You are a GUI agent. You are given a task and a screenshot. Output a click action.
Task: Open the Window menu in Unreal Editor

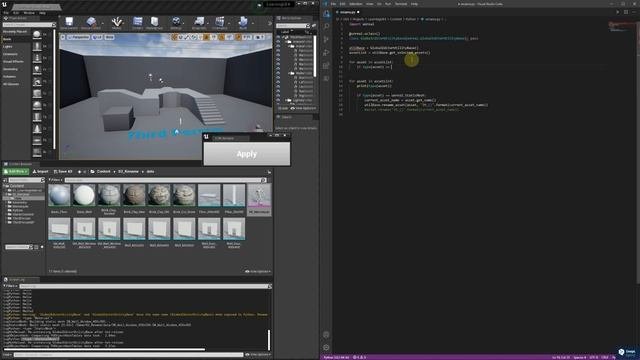pyautogui.click(x=29, y=13)
